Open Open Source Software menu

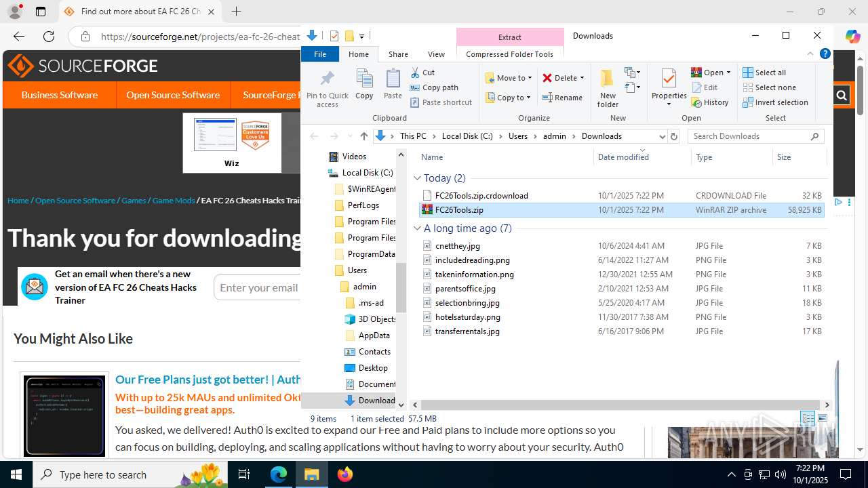pyautogui.click(x=173, y=95)
